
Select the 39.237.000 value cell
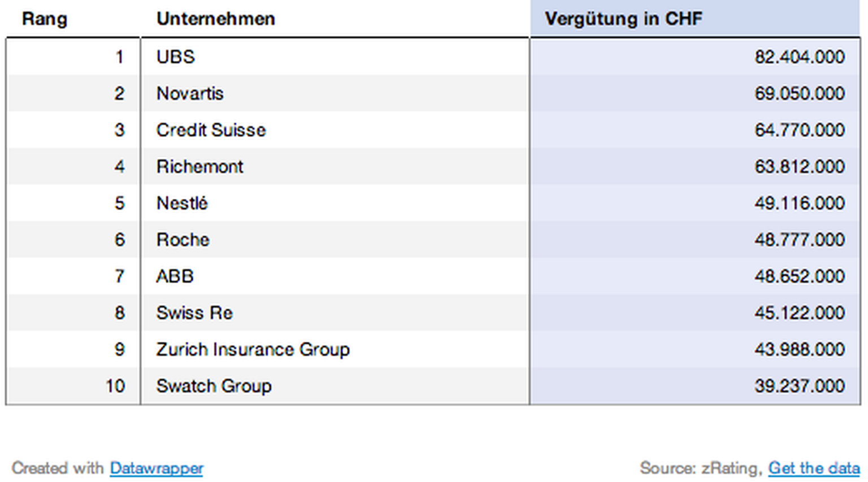(799, 386)
